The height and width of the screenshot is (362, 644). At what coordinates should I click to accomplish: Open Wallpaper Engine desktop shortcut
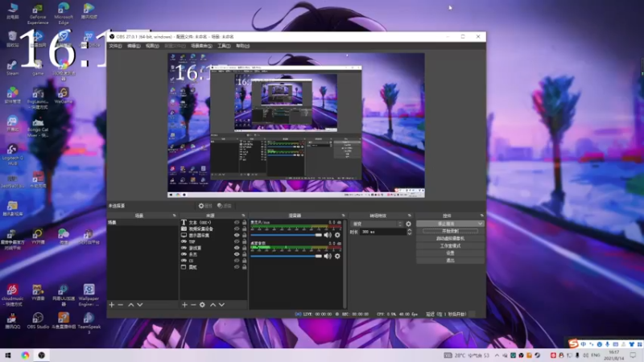pyautogui.click(x=89, y=294)
